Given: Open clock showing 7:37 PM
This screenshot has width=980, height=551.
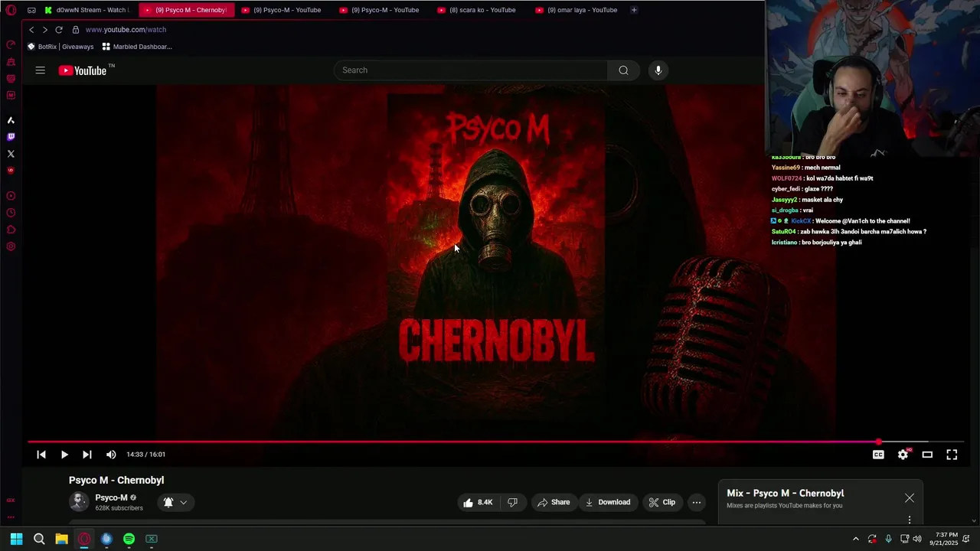Looking at the screenshot, I should coord(944,539).
